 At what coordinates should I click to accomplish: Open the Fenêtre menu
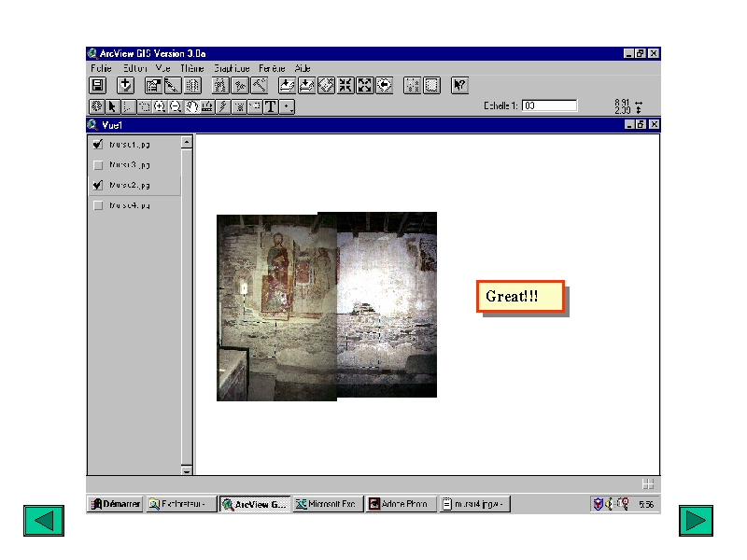(272, 68)
